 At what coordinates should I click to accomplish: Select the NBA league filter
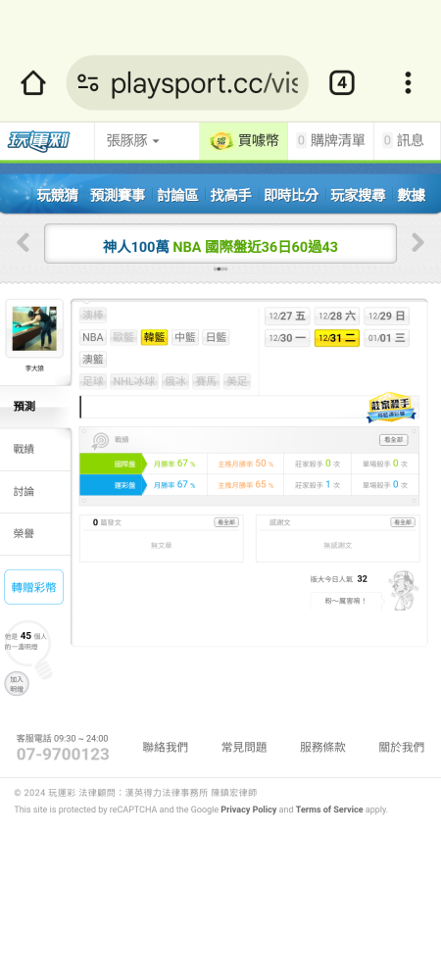[92, 337]
